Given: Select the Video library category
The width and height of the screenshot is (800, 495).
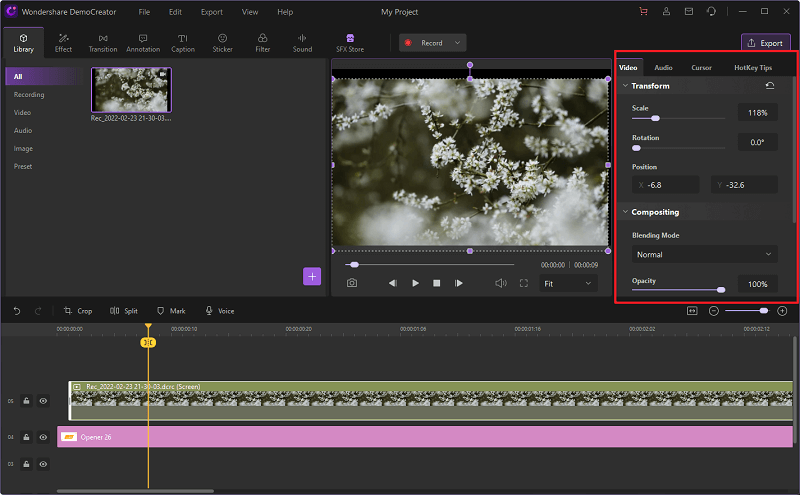Looking at the screenshot, I should click(22, 112).
